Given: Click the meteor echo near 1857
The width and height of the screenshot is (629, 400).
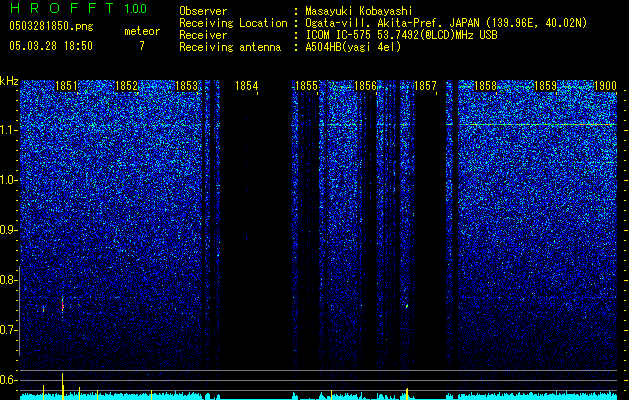Looking at the screenshot, I should point(407,306).
